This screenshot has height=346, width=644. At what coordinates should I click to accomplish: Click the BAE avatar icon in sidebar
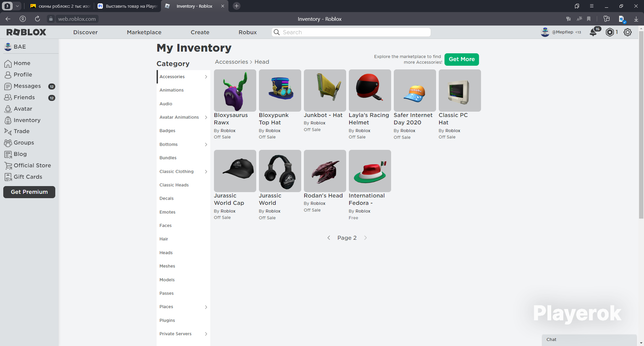point(8,47)
